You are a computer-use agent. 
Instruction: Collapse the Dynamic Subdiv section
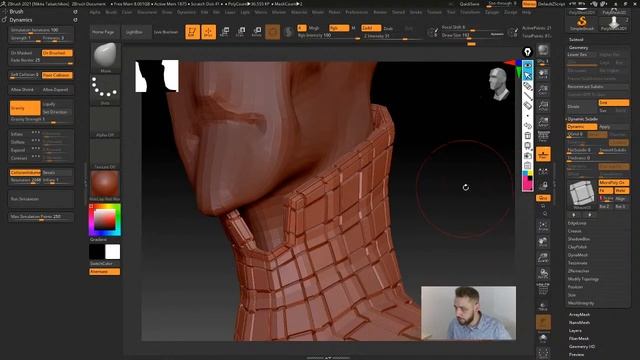(x=583, y=119)
